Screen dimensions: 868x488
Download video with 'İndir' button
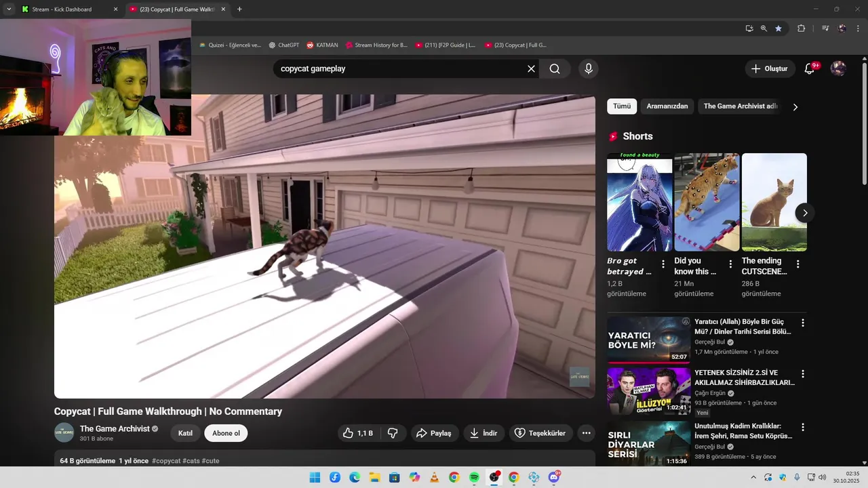484,433
